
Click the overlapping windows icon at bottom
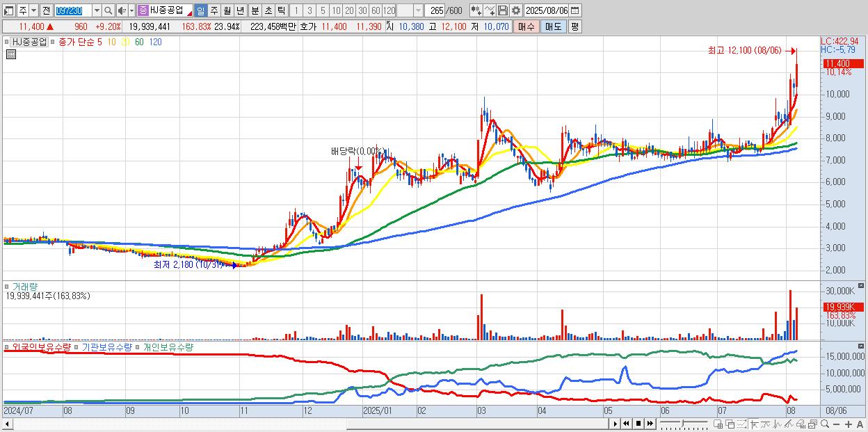click(x=730, y=424)
